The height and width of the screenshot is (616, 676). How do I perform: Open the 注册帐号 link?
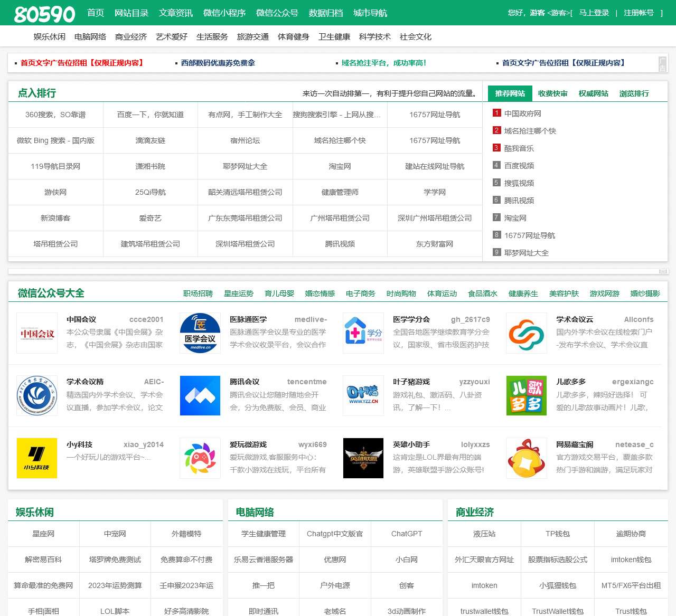point(639,13)
